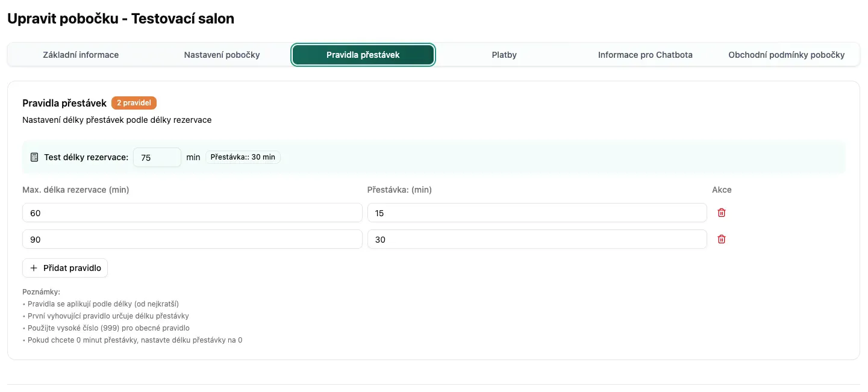Click max reservation length field showing 90

[x=192, y=239]
